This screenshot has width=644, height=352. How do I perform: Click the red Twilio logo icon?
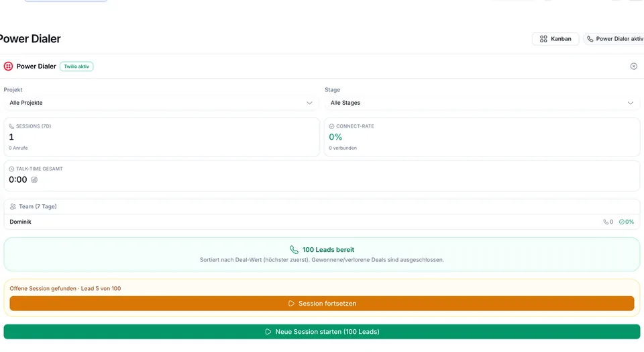(8, 67)
